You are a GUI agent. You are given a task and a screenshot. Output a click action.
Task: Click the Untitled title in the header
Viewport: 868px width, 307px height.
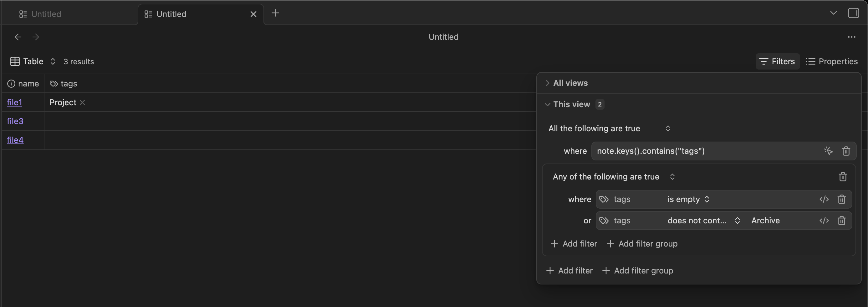tap(443, 37)
